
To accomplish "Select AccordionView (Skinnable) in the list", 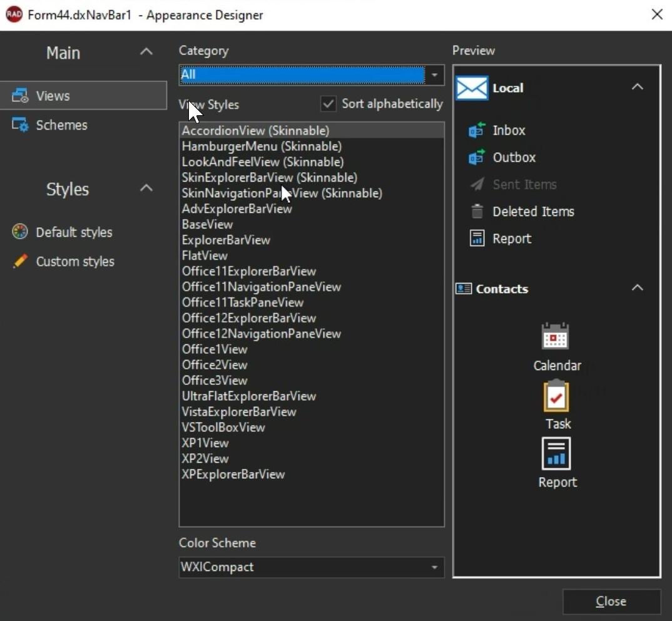I will (x=255, y=131).
